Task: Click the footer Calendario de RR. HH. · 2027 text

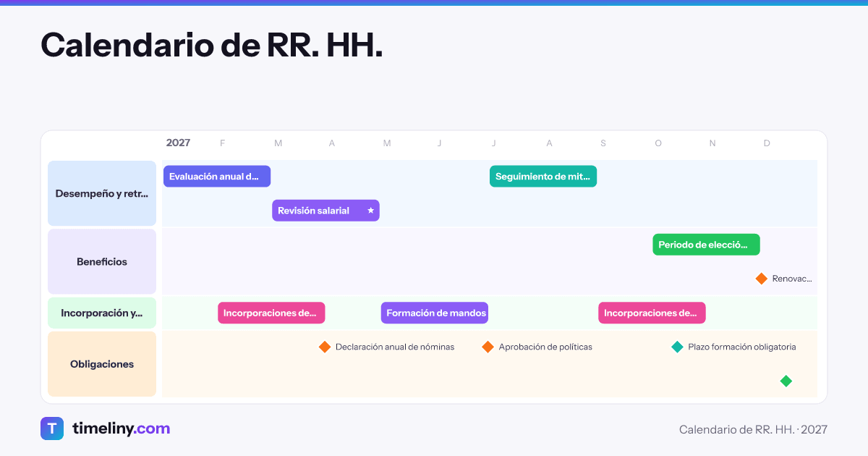Action: click(x=753, y=429)
